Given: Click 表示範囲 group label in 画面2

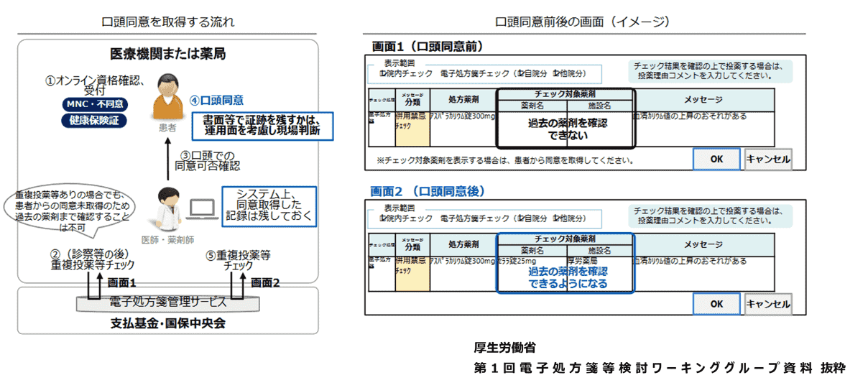Looking at the screenshot, I should click(400, 207).
